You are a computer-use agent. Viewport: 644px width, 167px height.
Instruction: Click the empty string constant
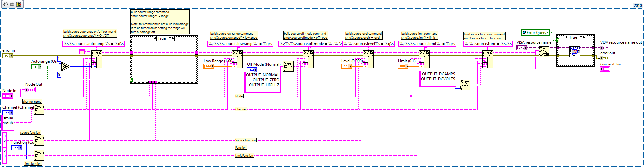[x=82, y=51]
